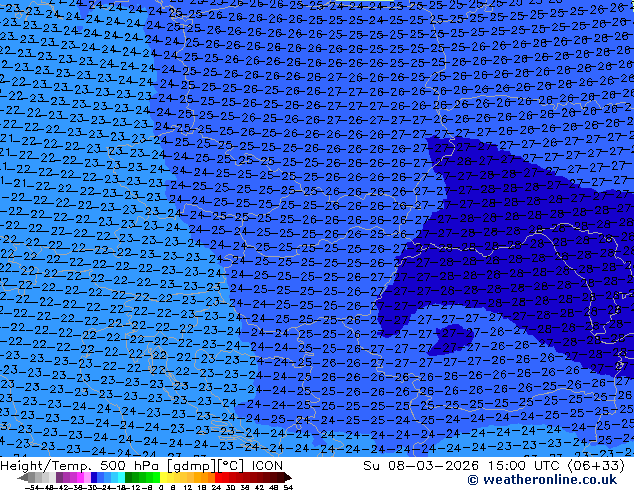634x490 pixels.
Task: Click the grey left arrow end of color scale
Action: [x=23, y=477]
